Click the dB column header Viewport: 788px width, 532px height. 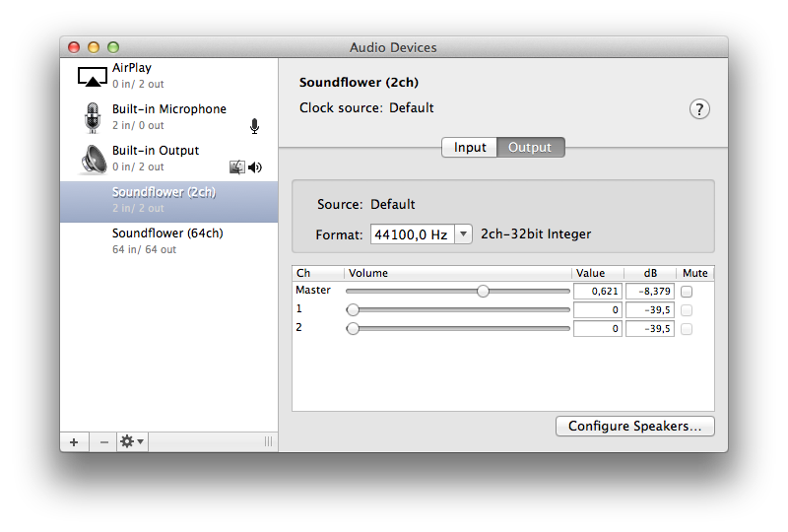tap(650, 273)
